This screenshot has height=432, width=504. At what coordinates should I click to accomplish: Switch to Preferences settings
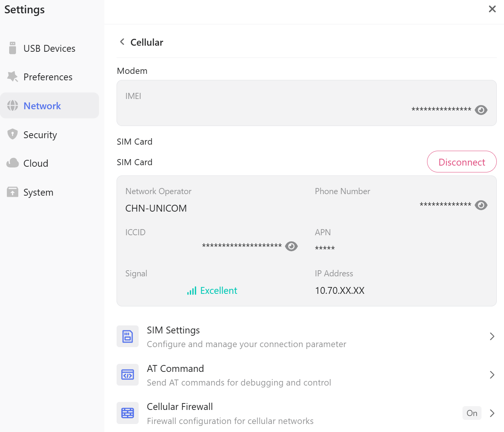click(x=50, y=77)
